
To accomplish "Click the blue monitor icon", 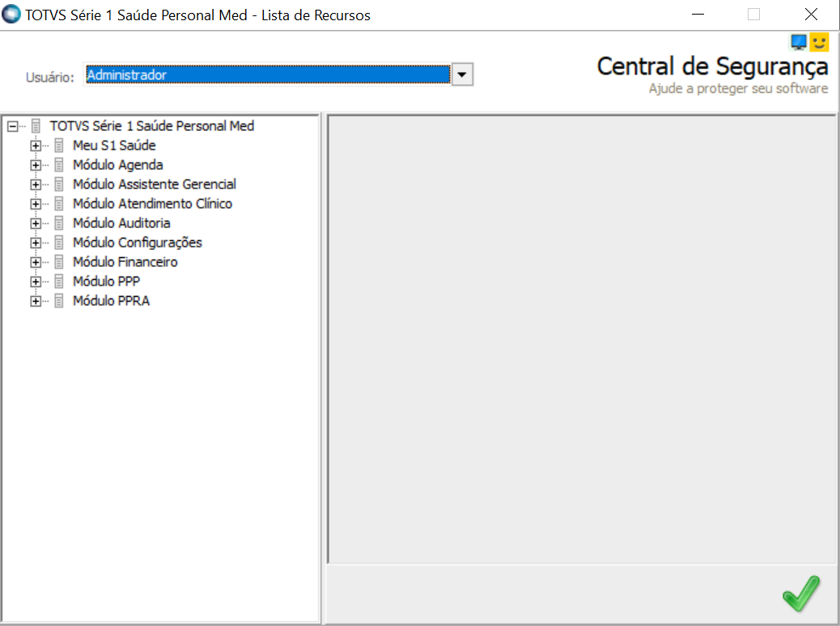I will (798, 42).
